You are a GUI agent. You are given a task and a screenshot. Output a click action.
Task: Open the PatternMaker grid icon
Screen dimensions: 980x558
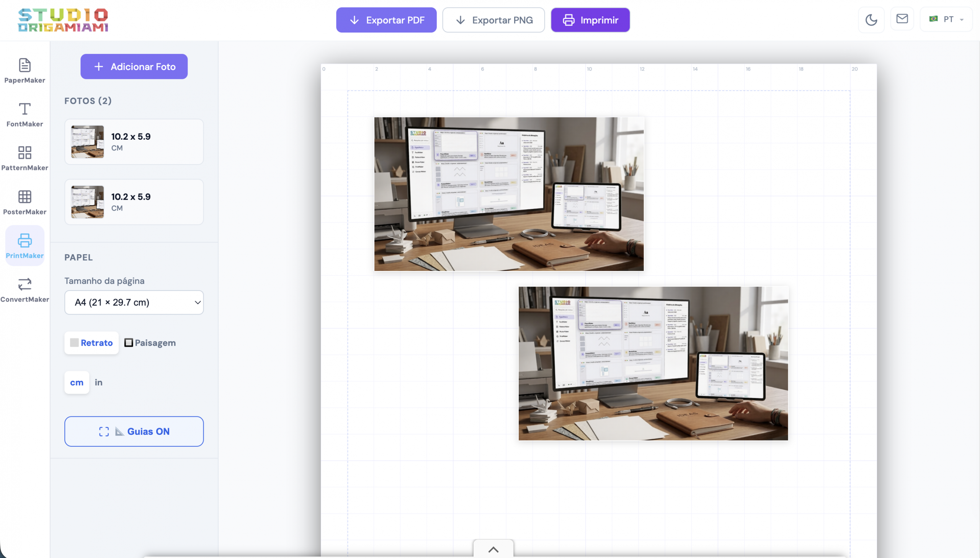(x=24, y=153)
